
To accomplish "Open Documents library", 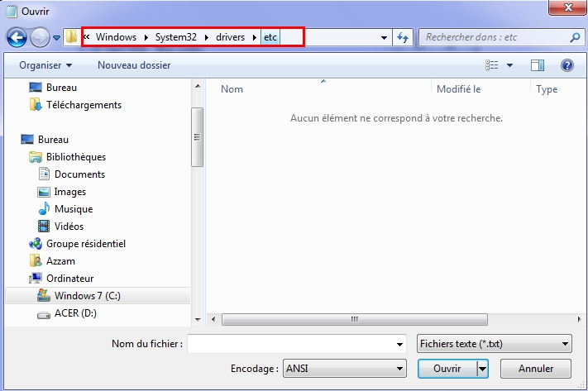I will pyautogui.click(x=80, y=174).
